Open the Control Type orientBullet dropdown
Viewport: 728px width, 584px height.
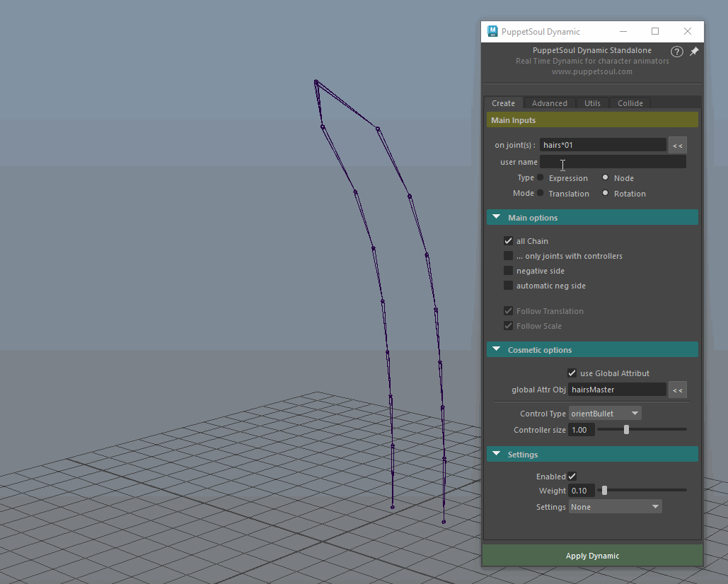pos(605,414)
